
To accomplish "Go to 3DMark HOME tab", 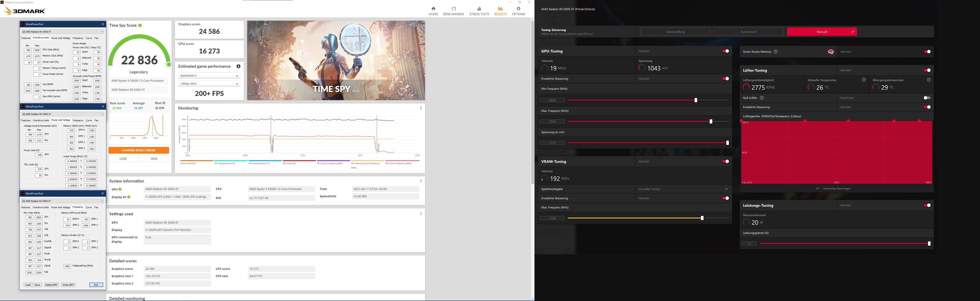I will [x=433, y=11].
